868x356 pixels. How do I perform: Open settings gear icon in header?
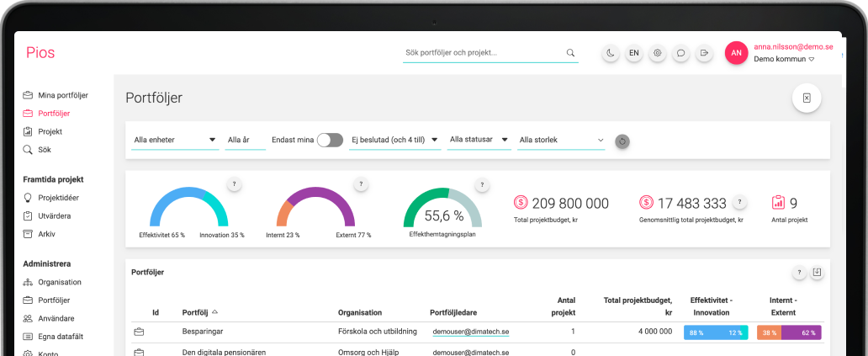click(x=658, y=53)
